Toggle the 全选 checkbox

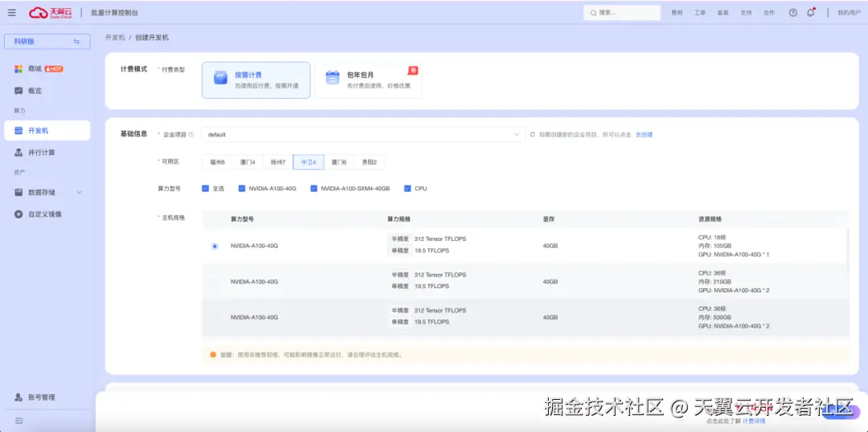coord(206,189)
